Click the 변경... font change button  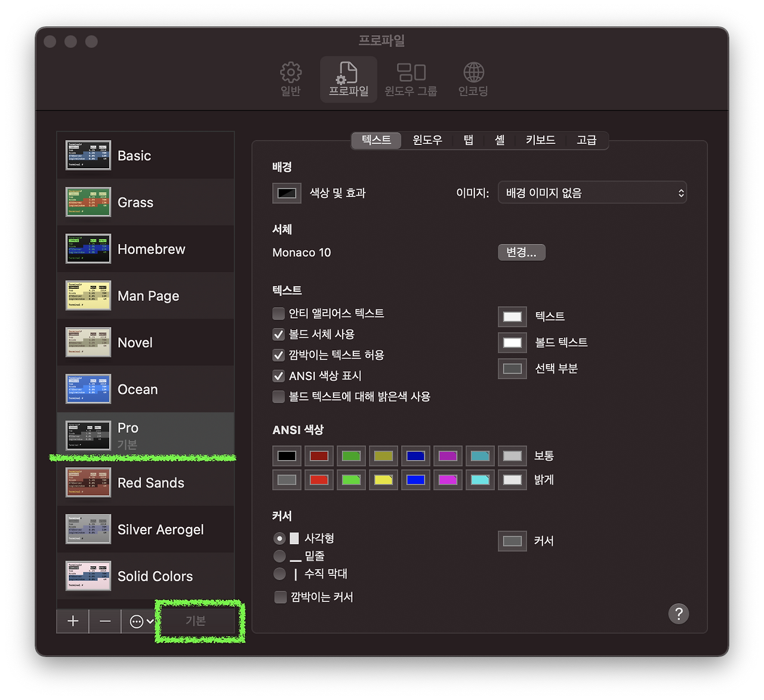pos(521,252)
